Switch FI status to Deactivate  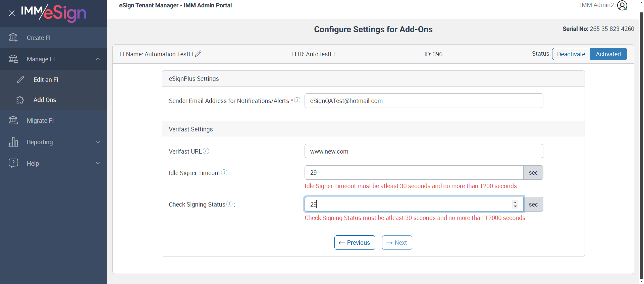pyautogui.click(x=571, y=54)
